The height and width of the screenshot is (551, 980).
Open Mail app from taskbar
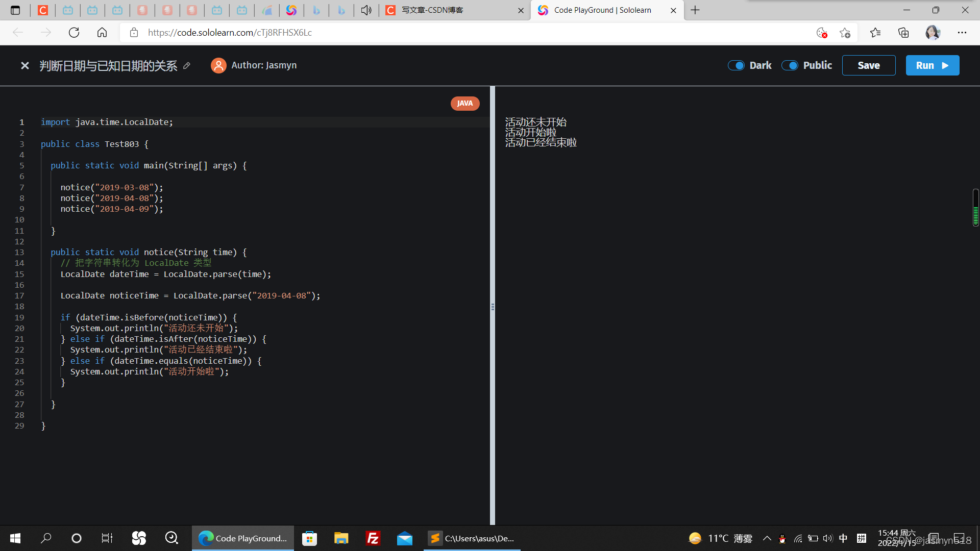(x=405, y=538)
